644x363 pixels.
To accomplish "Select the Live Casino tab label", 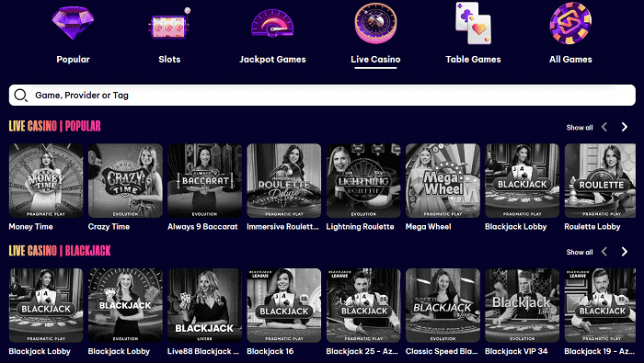I will (x=375, y=60).
